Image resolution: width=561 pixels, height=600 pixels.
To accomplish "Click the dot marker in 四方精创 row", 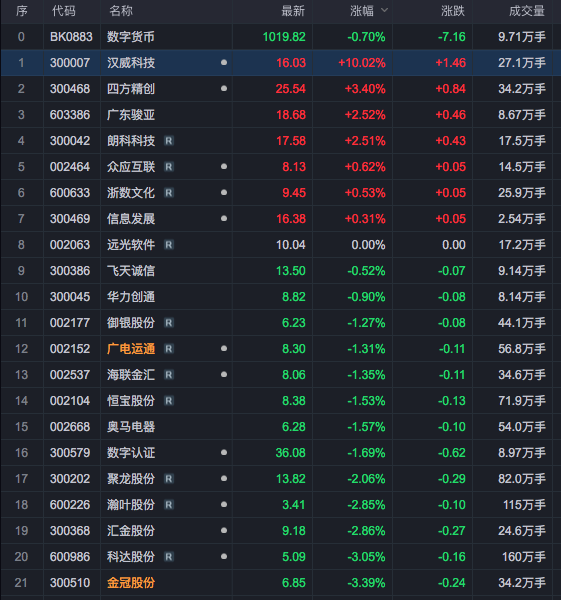I will coord(224,88).
